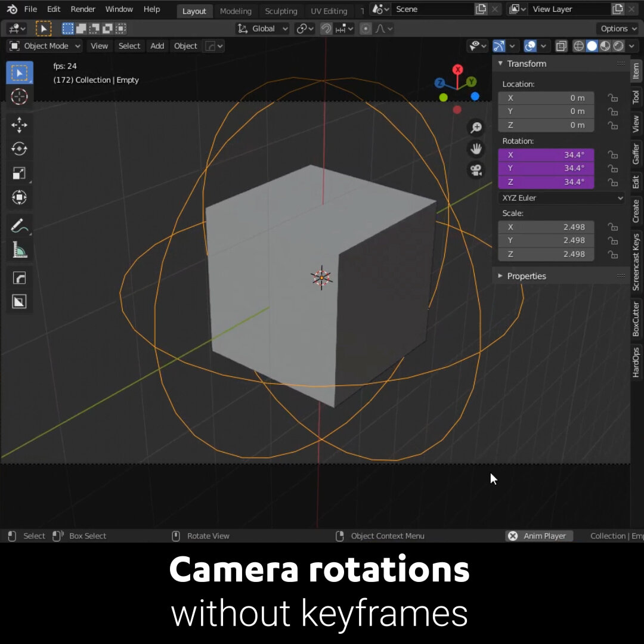
Task: Open the HardOps sidebar tab
Action: (x=636, y=363)
